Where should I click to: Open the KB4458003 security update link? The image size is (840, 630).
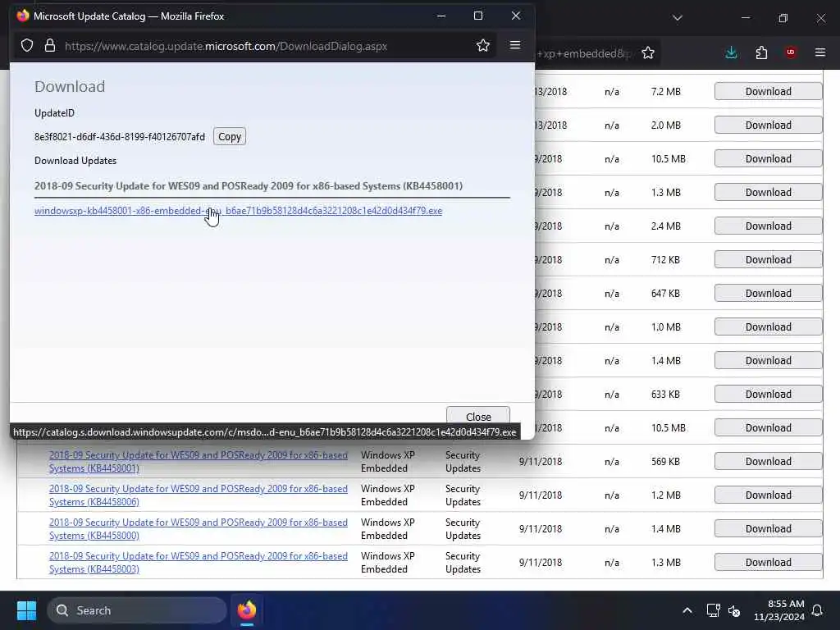click(x=199, y=563)
